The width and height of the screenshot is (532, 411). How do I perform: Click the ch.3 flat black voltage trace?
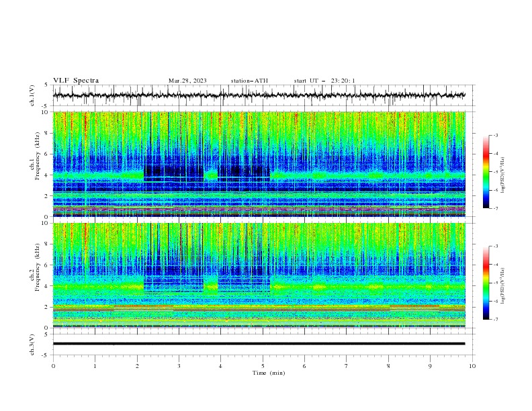(x=259, y=344)
